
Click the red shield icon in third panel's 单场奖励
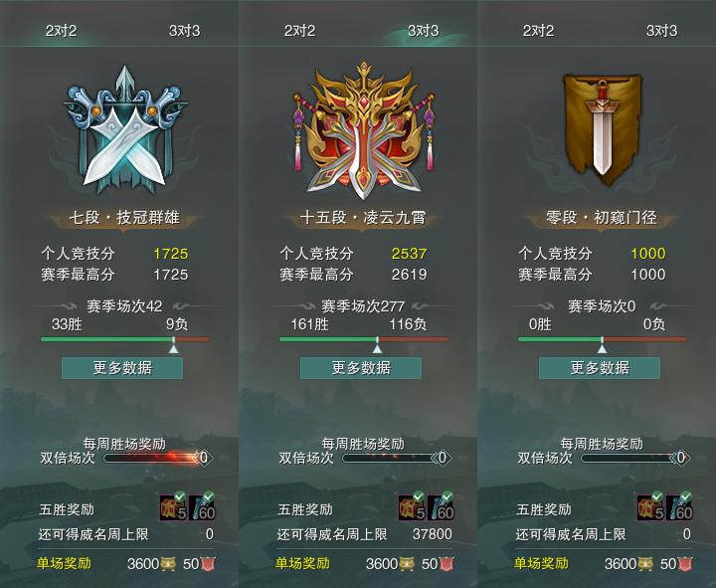tap(684, 564)
